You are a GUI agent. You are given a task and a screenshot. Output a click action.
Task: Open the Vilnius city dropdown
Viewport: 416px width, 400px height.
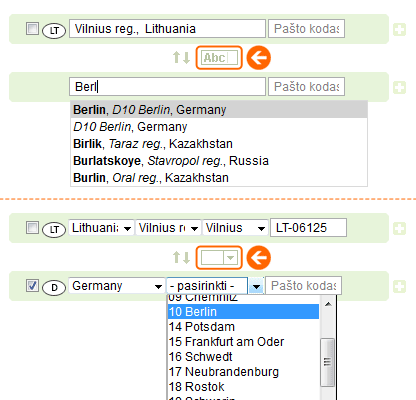coord(235,228)
